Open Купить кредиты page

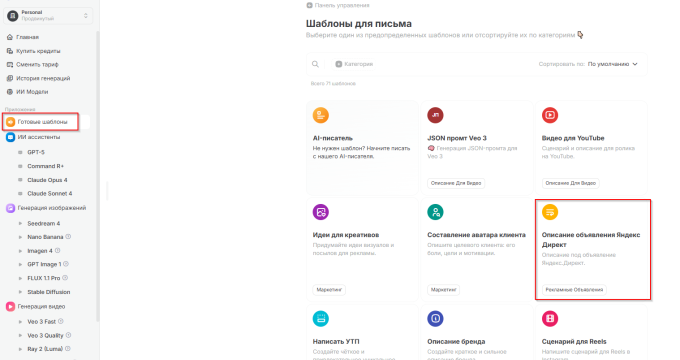(x=38, y=51)
